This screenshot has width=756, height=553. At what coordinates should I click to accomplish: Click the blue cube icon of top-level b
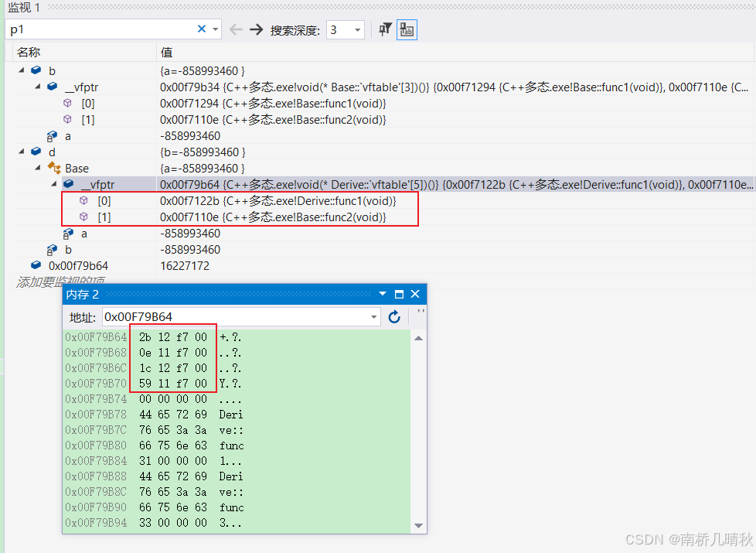click(36, 70)
